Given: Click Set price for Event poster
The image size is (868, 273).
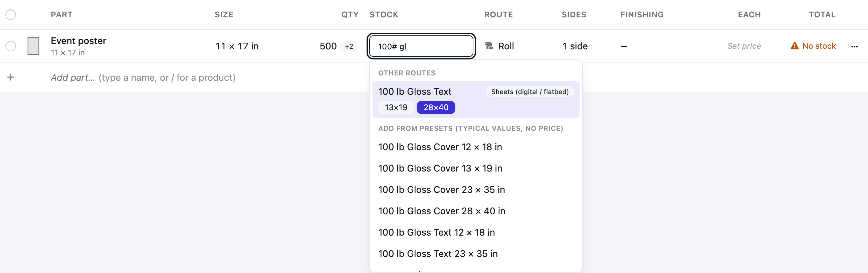Looking at the screenshot, I should point(744,46).
